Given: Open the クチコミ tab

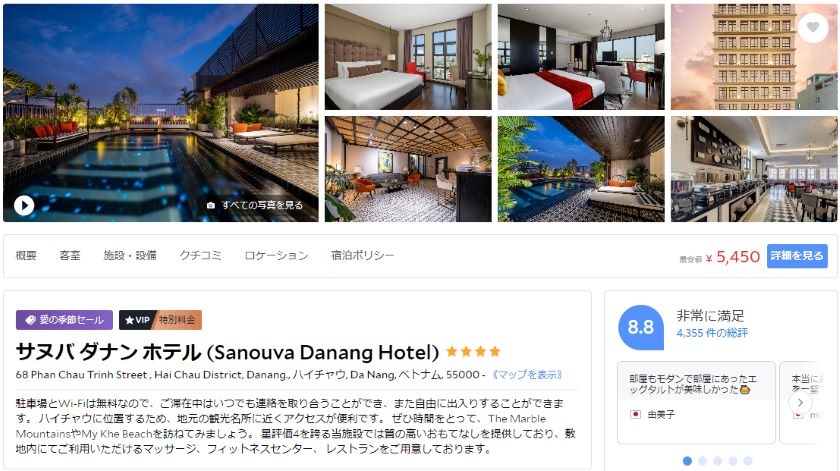Looking at the screenshot, I should [200, 256].
